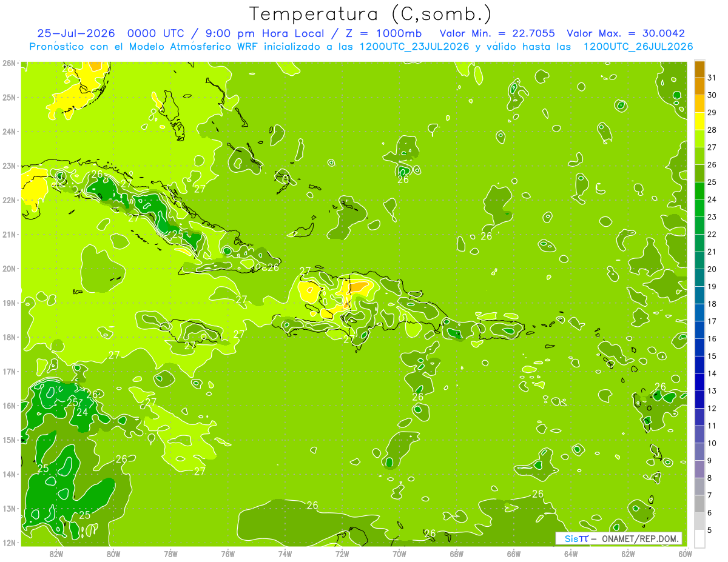Click the "68W" longitude axis label

457,554
